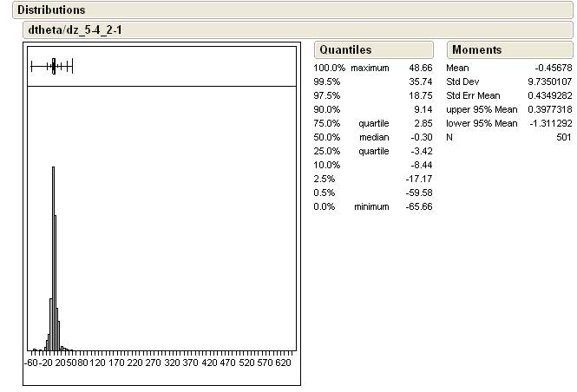
Task: Collapse the Quantiles section header
Action: [344, 50]
